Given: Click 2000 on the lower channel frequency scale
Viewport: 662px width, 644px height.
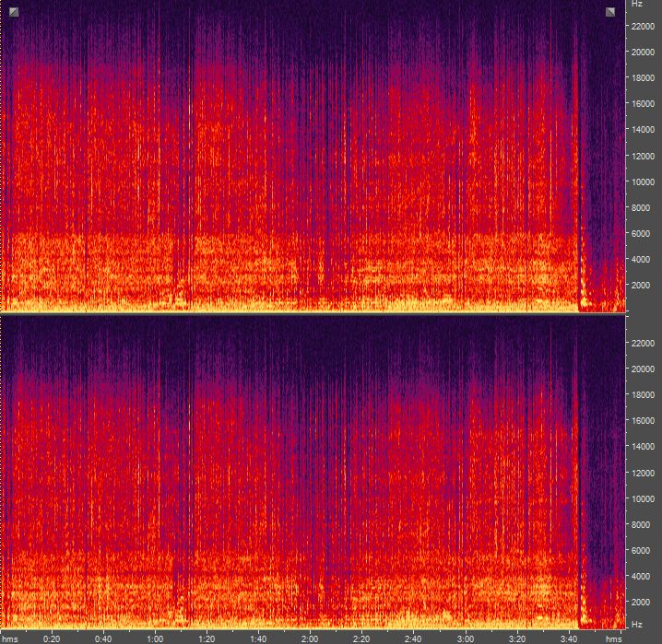Looking at the screenshot, I should coord(641,602).
